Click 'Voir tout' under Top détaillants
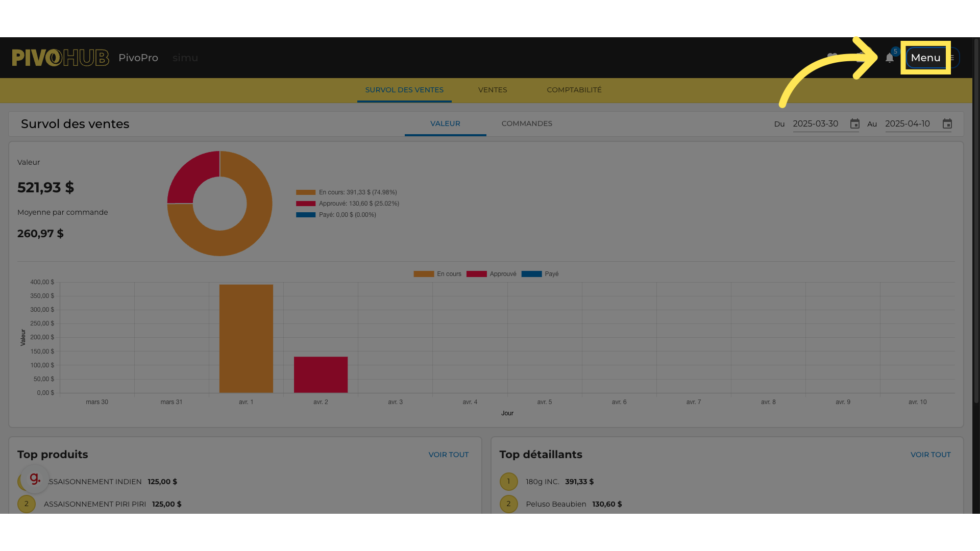This screenshot has width=980, height=551. click(x=930, y=455)
